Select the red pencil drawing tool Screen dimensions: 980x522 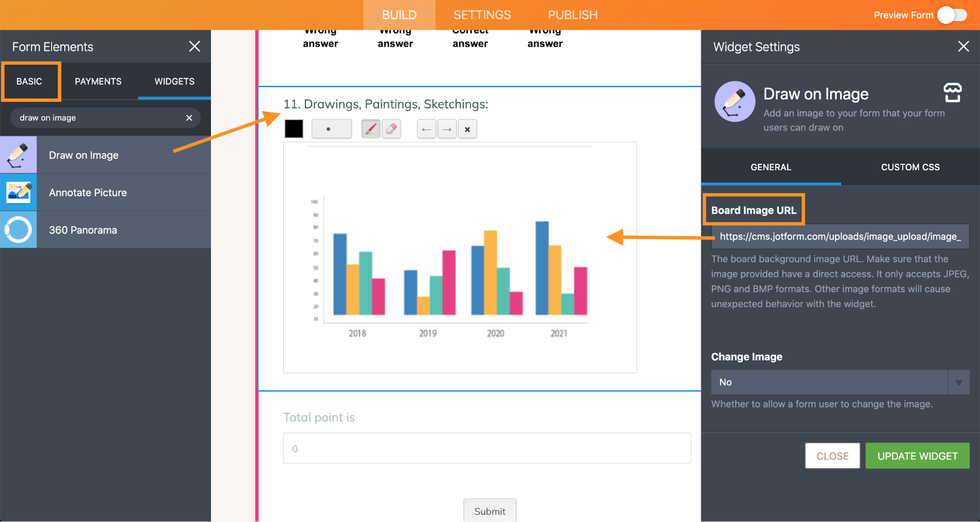tap(371, 129)
